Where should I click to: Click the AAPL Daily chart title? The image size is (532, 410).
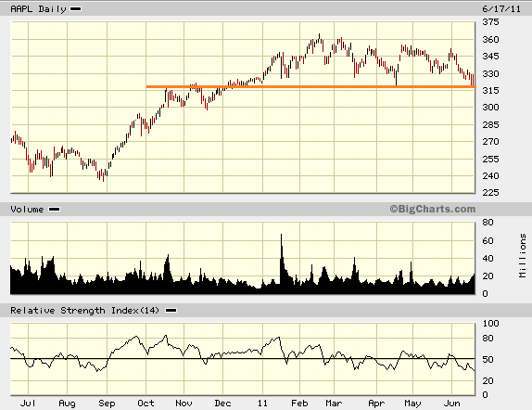[38, 9]
